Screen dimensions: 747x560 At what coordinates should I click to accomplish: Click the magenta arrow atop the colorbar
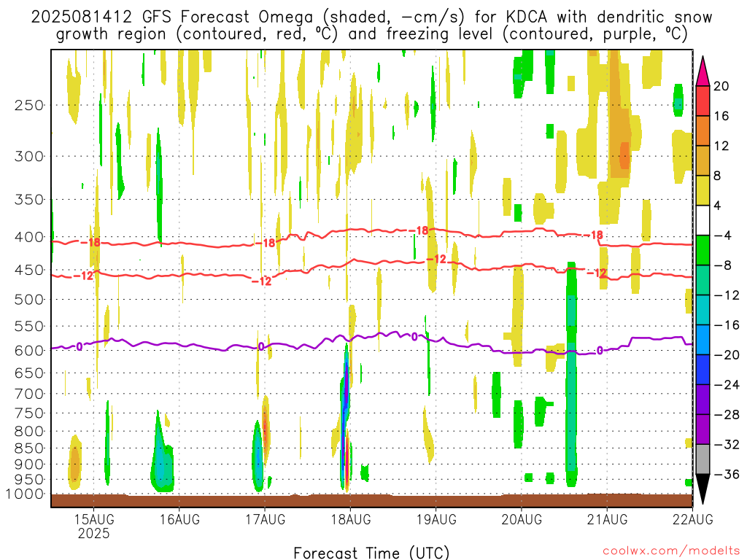coord(703,71)
